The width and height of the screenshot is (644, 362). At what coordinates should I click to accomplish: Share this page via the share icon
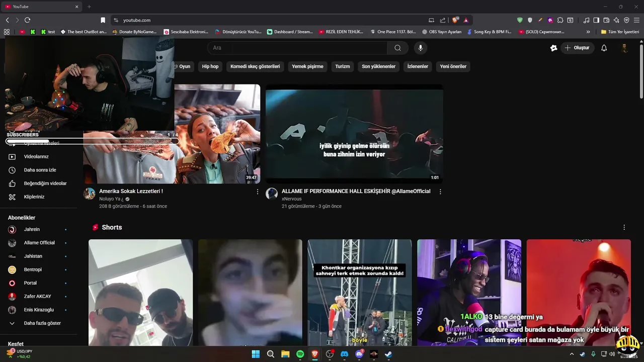coord(443,20)
